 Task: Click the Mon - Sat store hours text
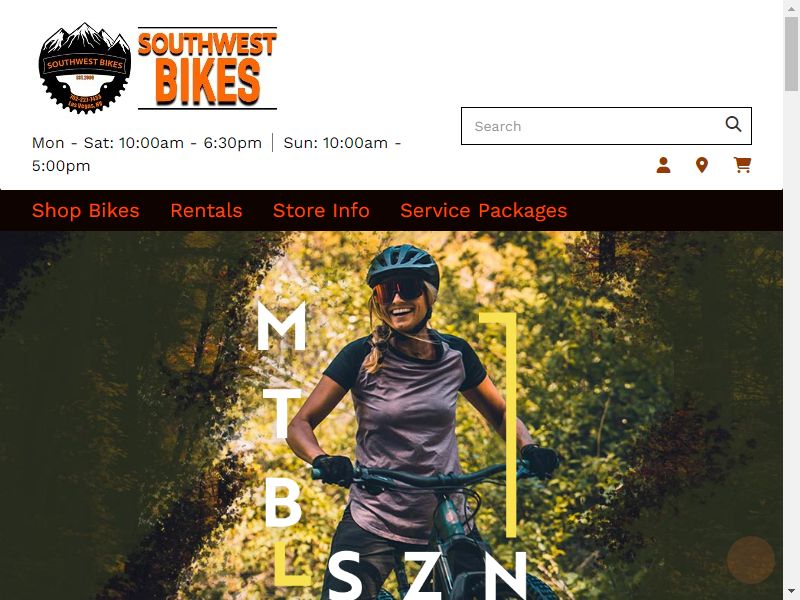(147, 143)
